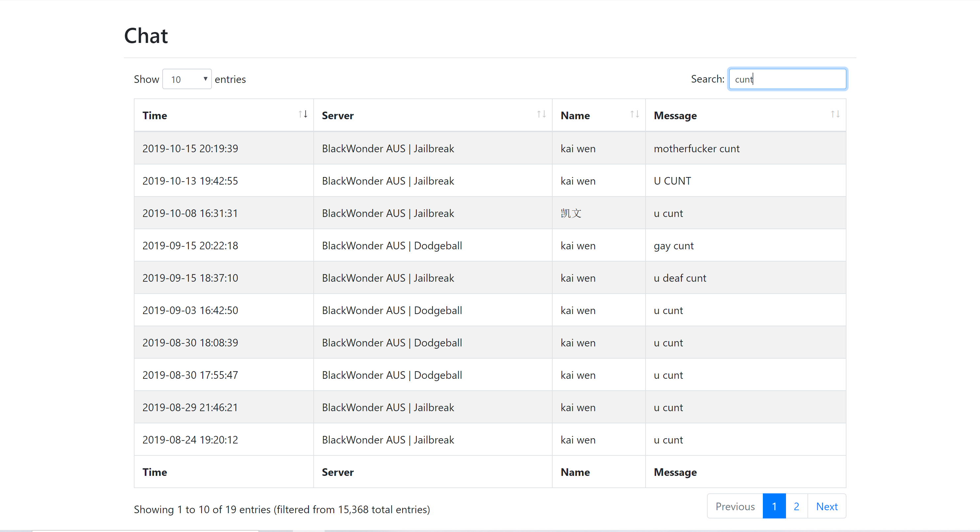Viewport: 980px width, 532px height.
Task: Select the 'entries' label beside dropdown
Action: (x=230, y=79)
